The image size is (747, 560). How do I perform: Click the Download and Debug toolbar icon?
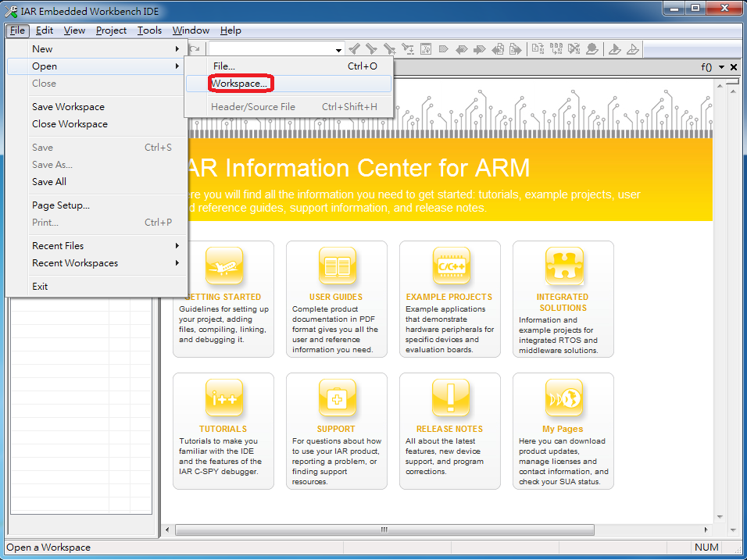[x=615, y=48]
